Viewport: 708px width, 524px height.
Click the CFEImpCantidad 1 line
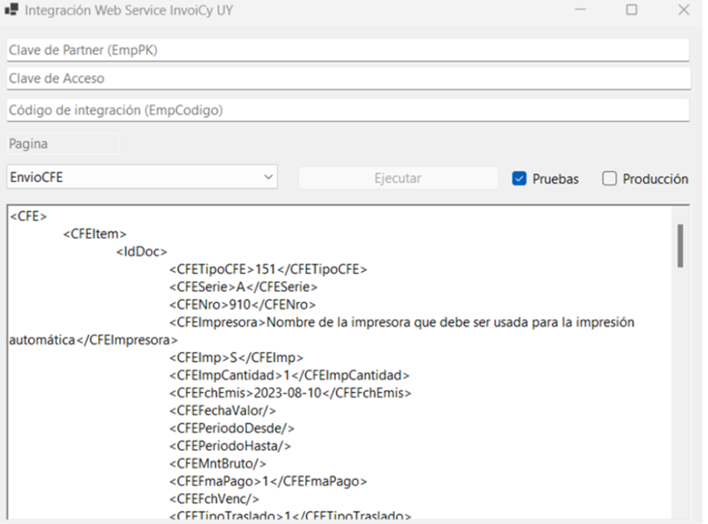point(289,375)
